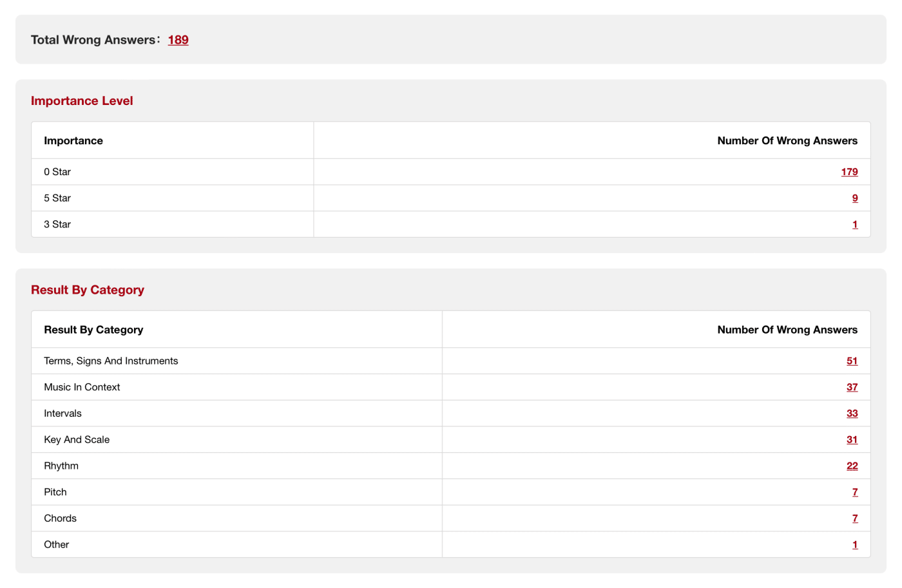
Task: Click the 179 count for 0 Star
Action: 849,172
